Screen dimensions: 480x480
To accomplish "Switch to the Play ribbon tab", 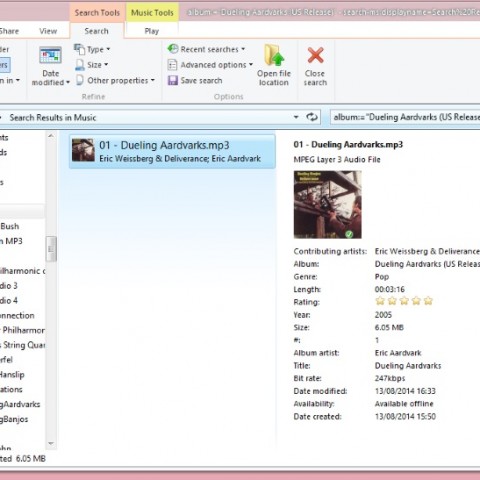I will (x=152, y=31).
